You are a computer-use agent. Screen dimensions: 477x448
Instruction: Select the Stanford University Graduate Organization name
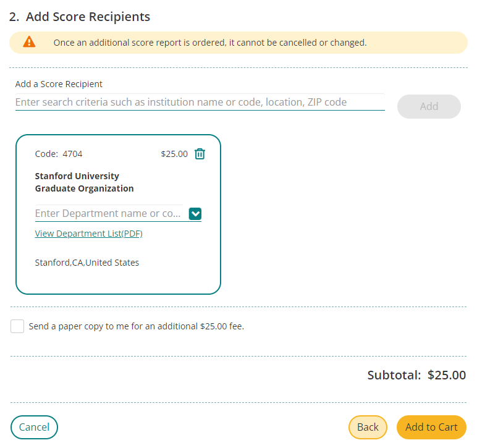84,182
